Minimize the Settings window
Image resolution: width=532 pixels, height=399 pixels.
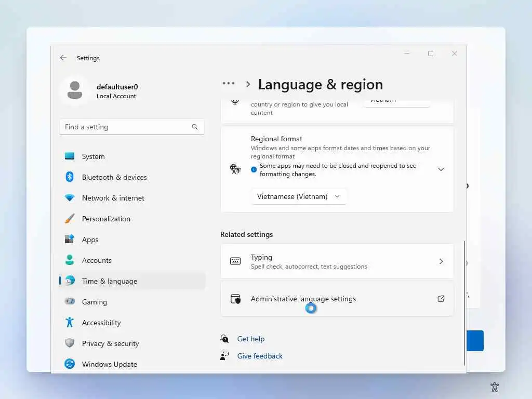[407, 54]
